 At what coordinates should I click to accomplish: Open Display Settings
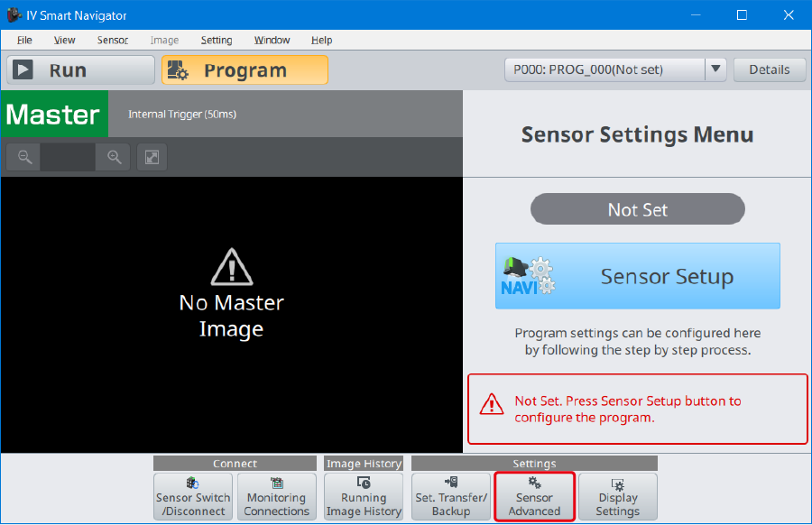(x=617, y=497)
